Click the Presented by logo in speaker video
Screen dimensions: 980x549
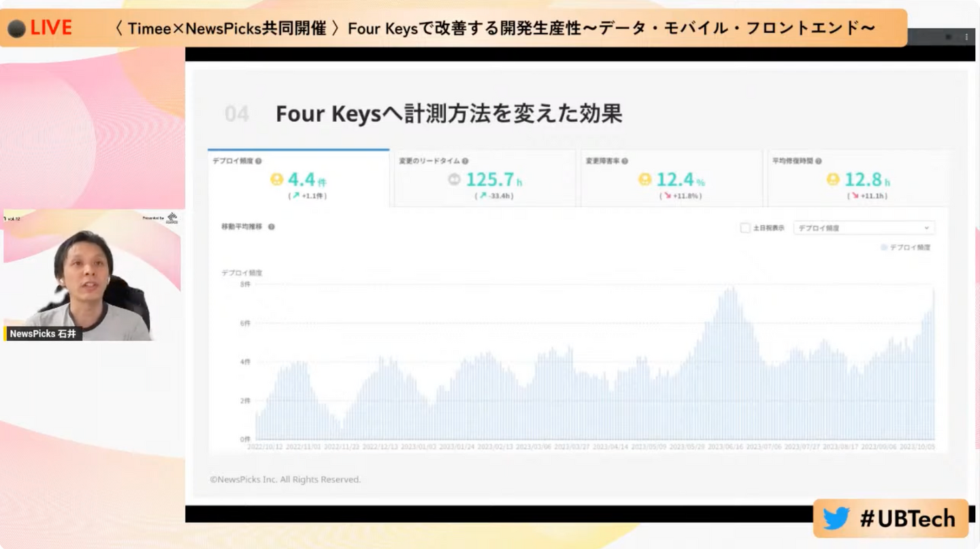[x=172, y=218]
